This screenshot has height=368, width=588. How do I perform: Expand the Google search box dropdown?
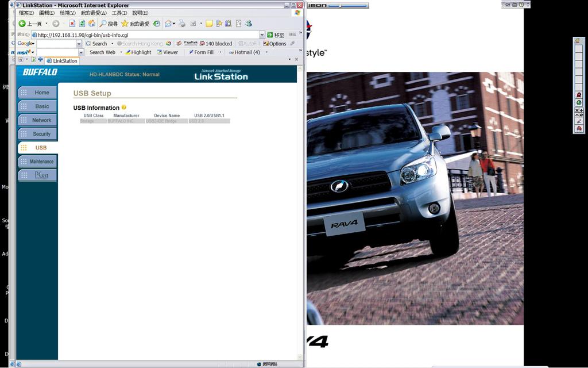coord(79,44)
